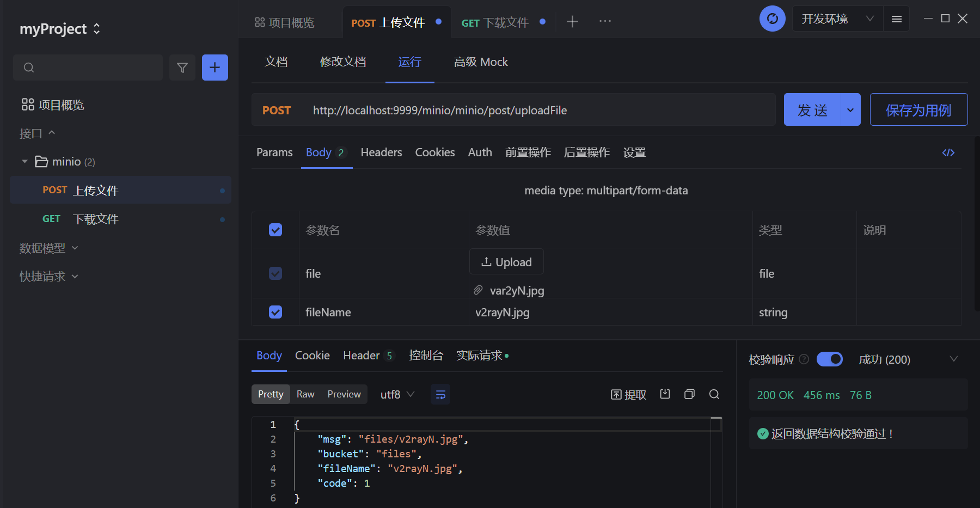Click the blue plus button to add new item
Viewport: 980px width, 508px height.
point(215,68)
